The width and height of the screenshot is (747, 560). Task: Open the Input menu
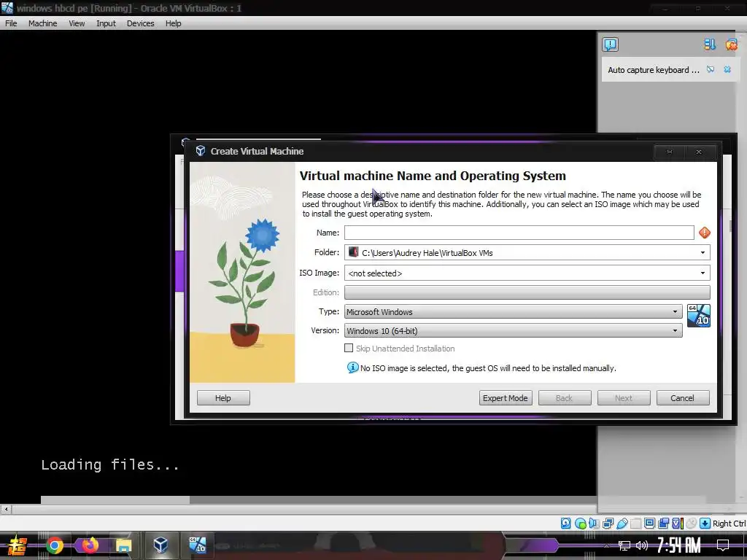(x=106, y=23)
